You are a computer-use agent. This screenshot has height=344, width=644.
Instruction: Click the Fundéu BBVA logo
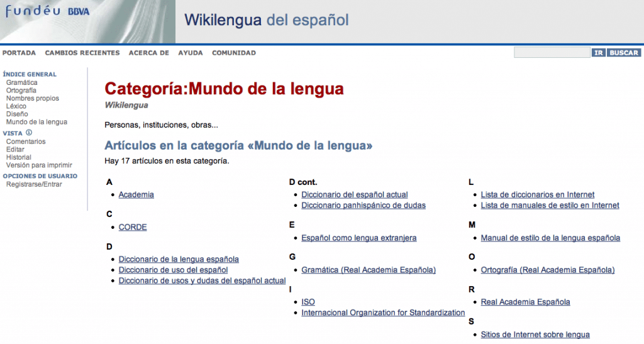pyautogui.click(x=47, y=11)
